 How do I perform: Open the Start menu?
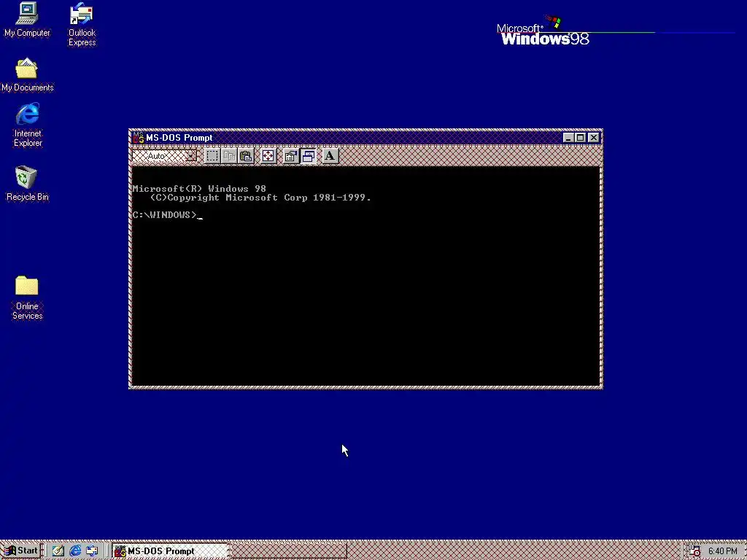[20, 551]
